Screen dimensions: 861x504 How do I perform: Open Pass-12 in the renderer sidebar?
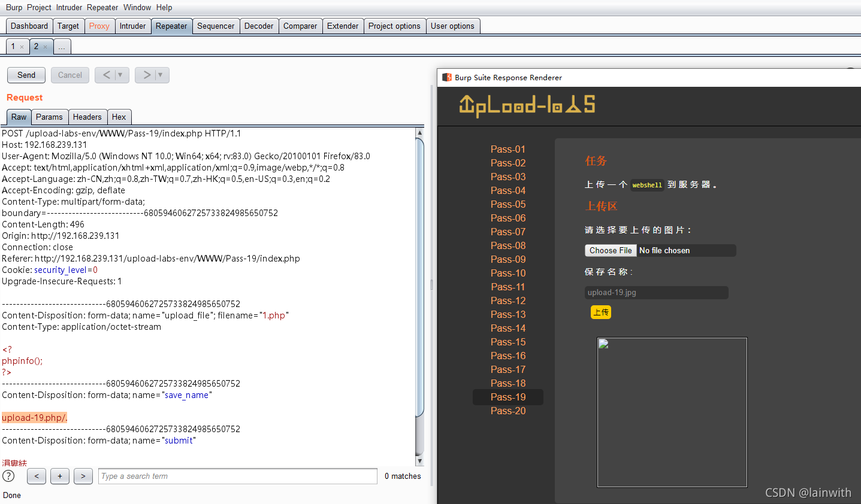coord(508,300)
